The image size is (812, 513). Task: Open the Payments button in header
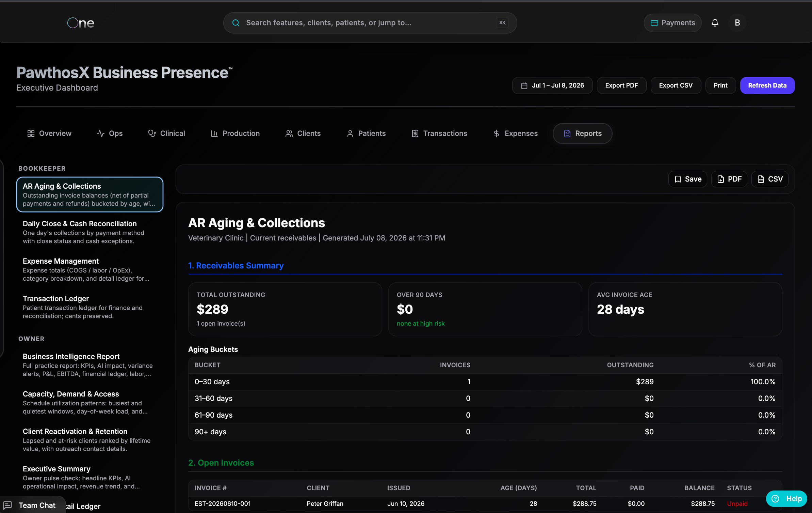(672, 23)
